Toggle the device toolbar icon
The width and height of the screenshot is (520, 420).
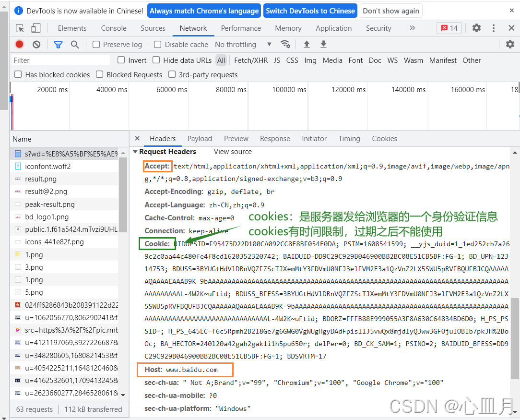tap(35, 28)
